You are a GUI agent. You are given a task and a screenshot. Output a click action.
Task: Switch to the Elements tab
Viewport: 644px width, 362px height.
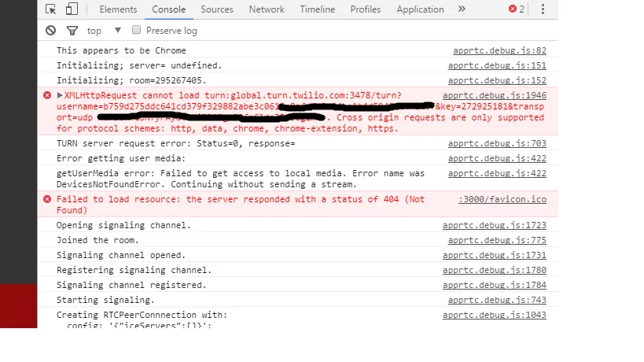pyautogui.click(x=118, y=9)
